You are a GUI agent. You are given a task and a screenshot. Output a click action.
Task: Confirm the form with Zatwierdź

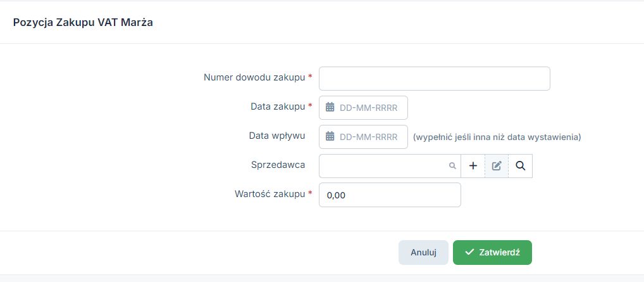point(492,252)
